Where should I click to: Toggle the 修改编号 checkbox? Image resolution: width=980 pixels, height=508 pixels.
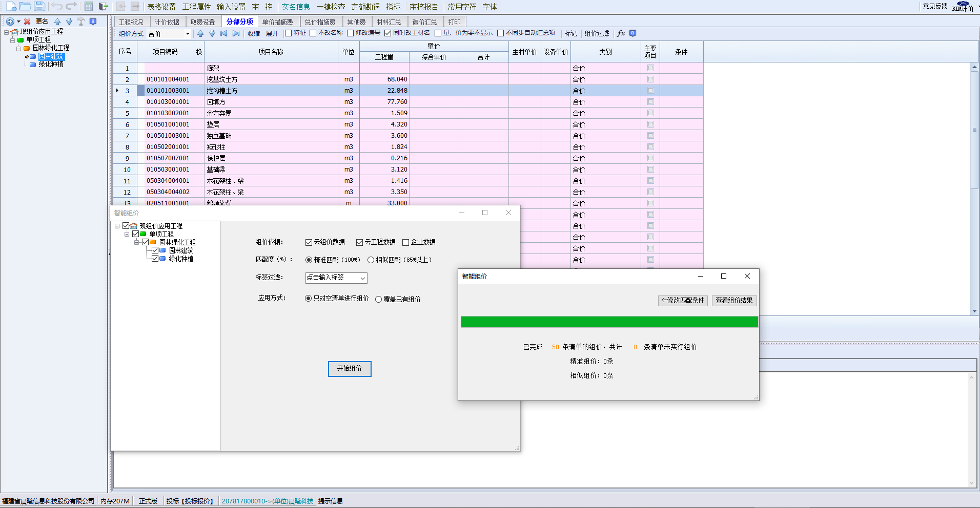coord(350,33)
